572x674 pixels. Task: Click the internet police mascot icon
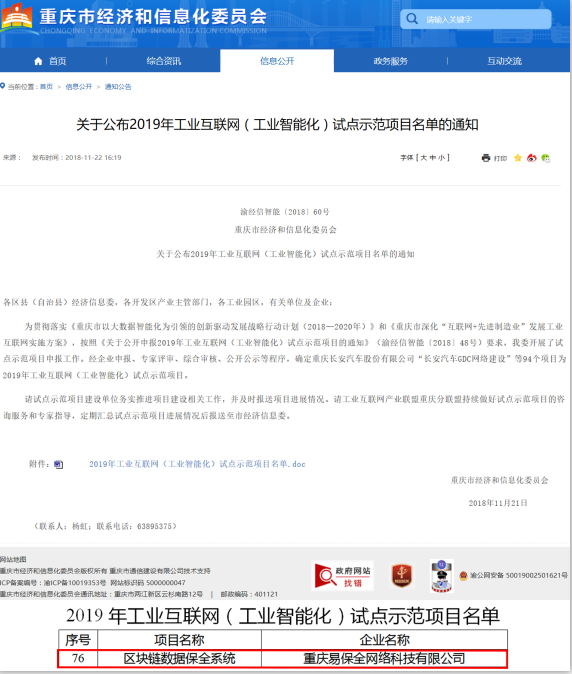click(x=442, y=576)
